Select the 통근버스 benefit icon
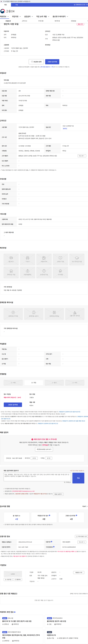The width and height of the screenshot is (88, 644). click(x=11, y=259)
